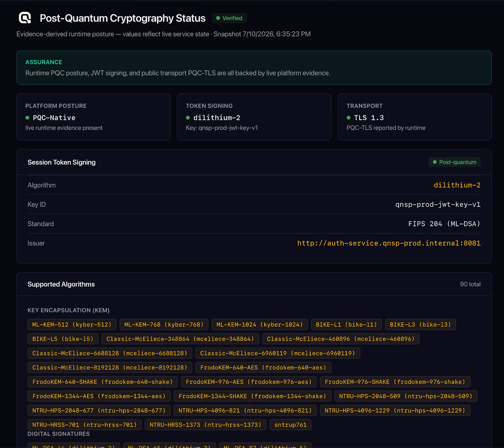The image size is (504, 448).
Task: Click the Verified status badge
Action: click(229, 18)
